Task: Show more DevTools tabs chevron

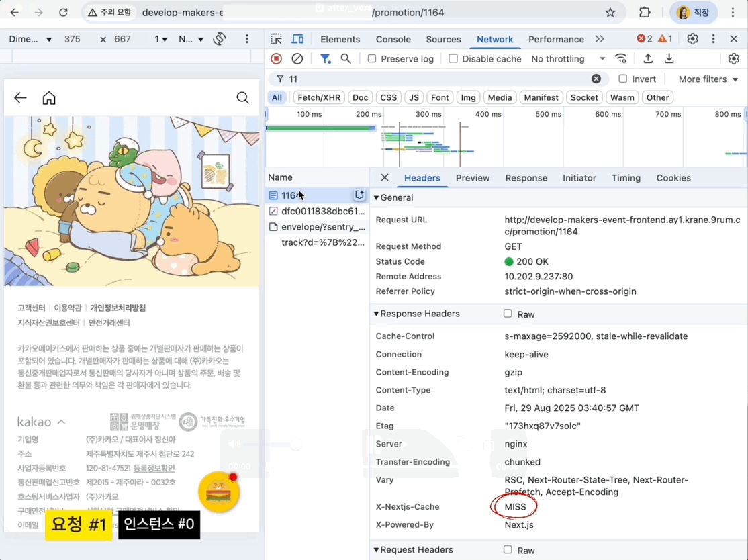Action: (x=599, y=39)
